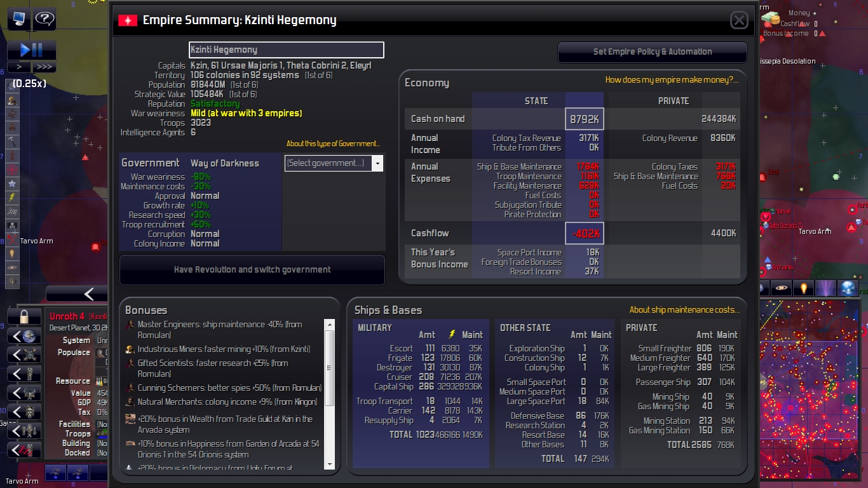This screenshot has height=488, width=868.
Task: Click the Bonuses list scrollbar thumb
Action: pos(329,368)
